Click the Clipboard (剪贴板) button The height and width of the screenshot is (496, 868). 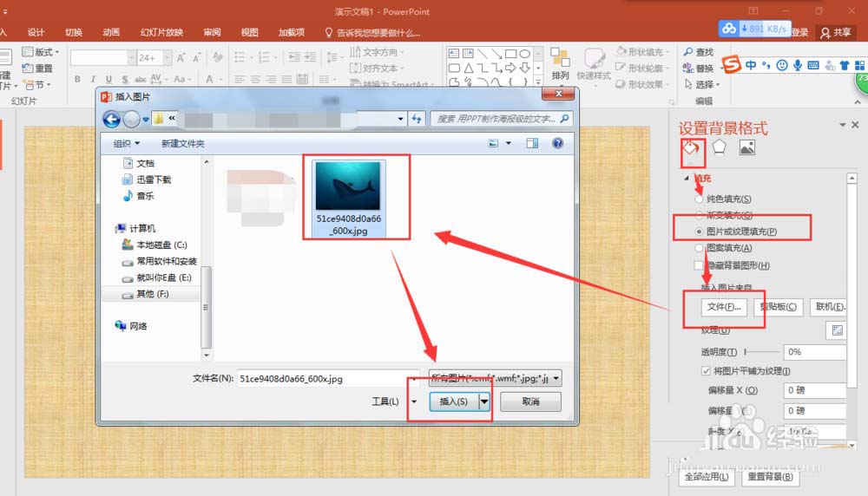[779, 307]
